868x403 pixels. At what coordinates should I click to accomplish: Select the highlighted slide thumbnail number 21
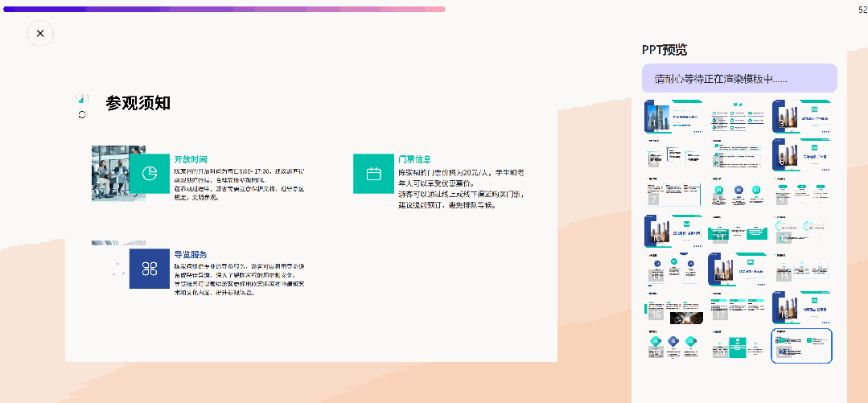(801, 346)
